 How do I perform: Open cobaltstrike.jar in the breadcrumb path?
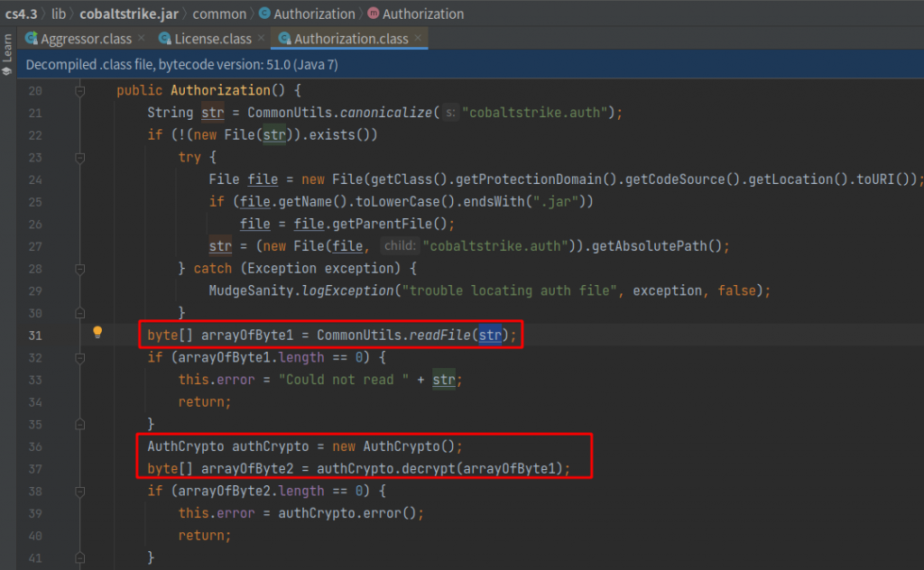coord(129,14)
